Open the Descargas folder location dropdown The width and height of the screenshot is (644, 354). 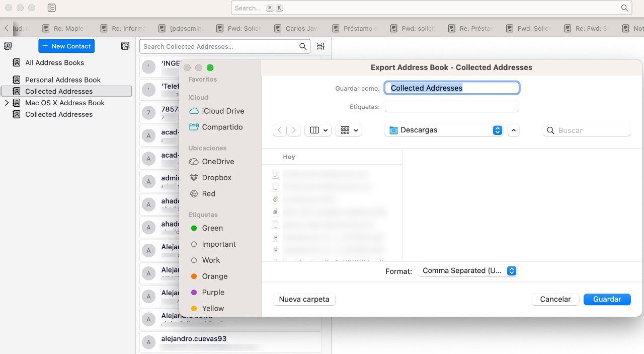click(445, 130)
